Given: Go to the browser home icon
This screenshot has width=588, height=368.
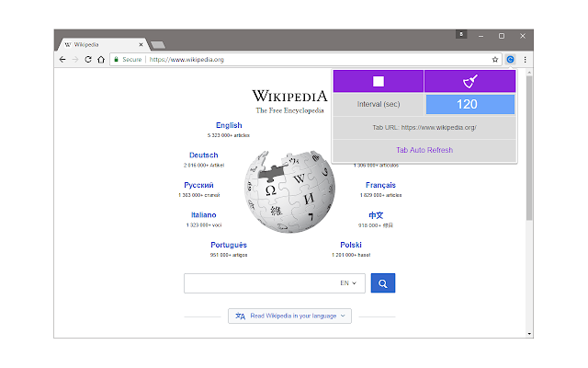Looking at the screenshot, I should [x=101, y=59].
